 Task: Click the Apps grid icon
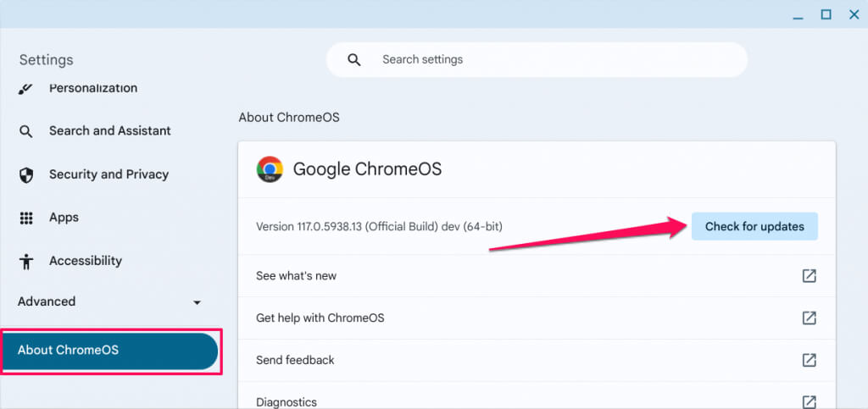pyautogui.click(x=26, y=218)
